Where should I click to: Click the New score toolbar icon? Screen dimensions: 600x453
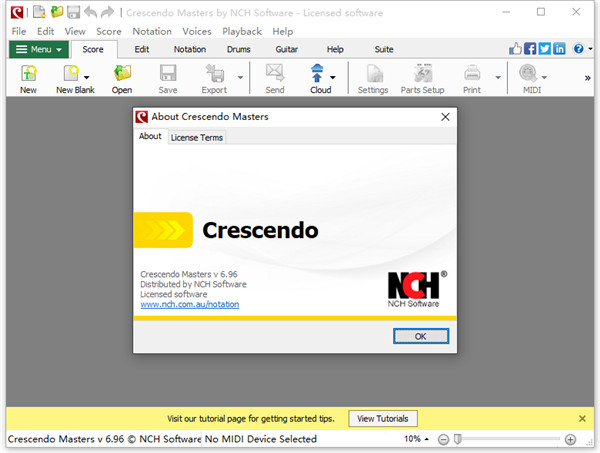28,74
